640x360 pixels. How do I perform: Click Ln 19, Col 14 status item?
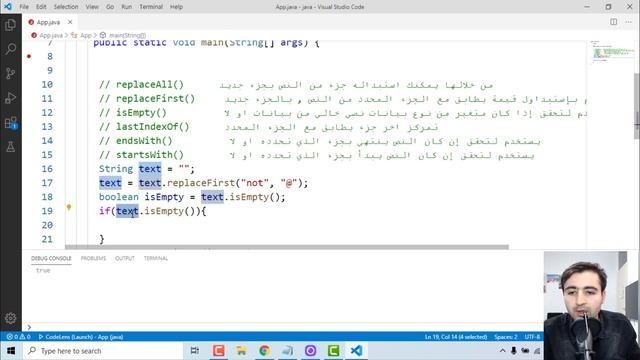456,337
